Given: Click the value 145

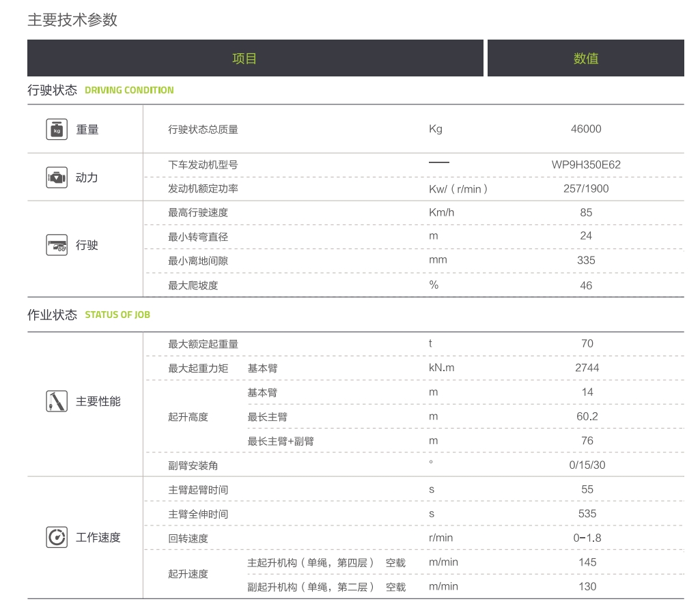Looking at the screenshot, I should pyautogui.click(x=587, y=562).
